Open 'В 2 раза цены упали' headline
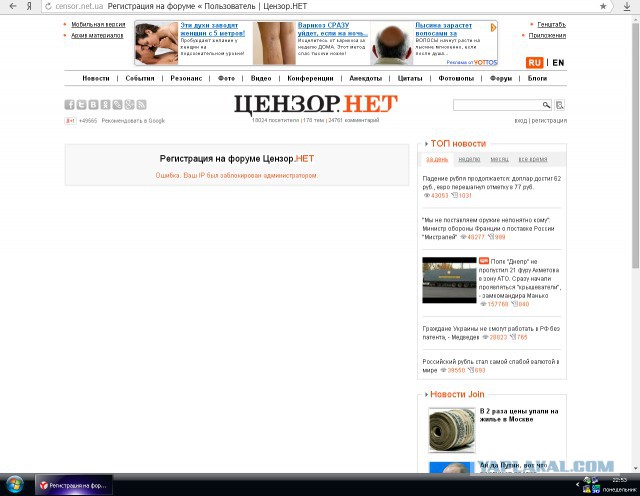Screen dimensions: 640x496 519,415
